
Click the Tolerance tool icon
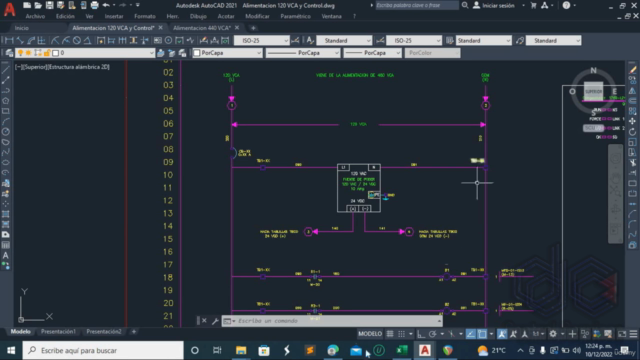pyautogui.click(x=158, y=40)
